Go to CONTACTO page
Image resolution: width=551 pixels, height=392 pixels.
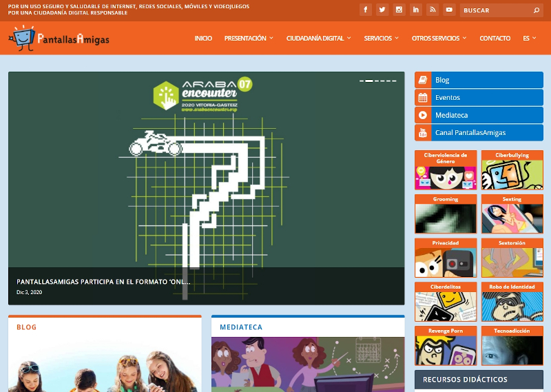[x=495, y=38]
